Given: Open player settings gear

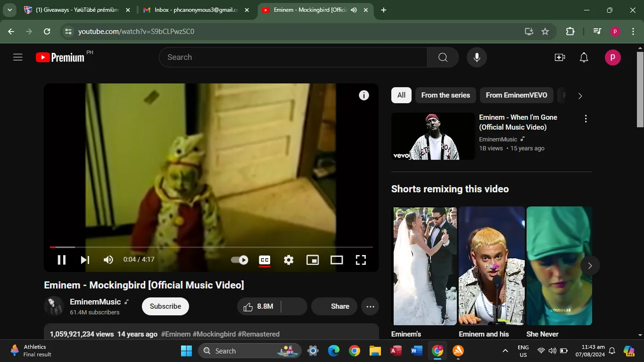Looking at the screenshot, I should (289, 260).
